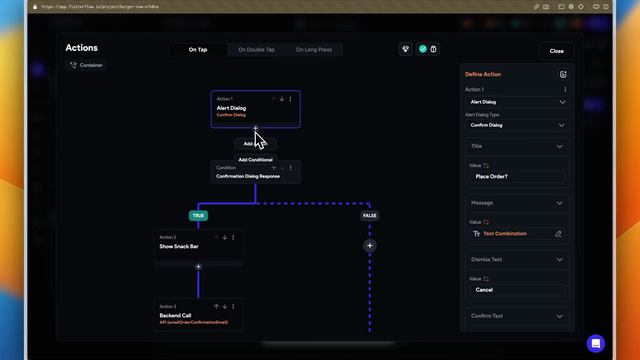
Task: Open Alert Dialog node three-dot options
Action: (291, 99)
